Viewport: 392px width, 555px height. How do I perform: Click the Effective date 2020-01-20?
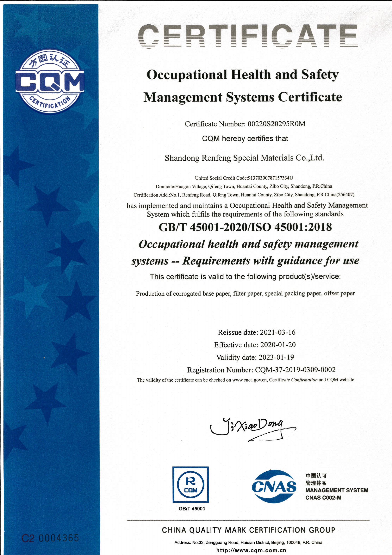[x=255, y=345]
